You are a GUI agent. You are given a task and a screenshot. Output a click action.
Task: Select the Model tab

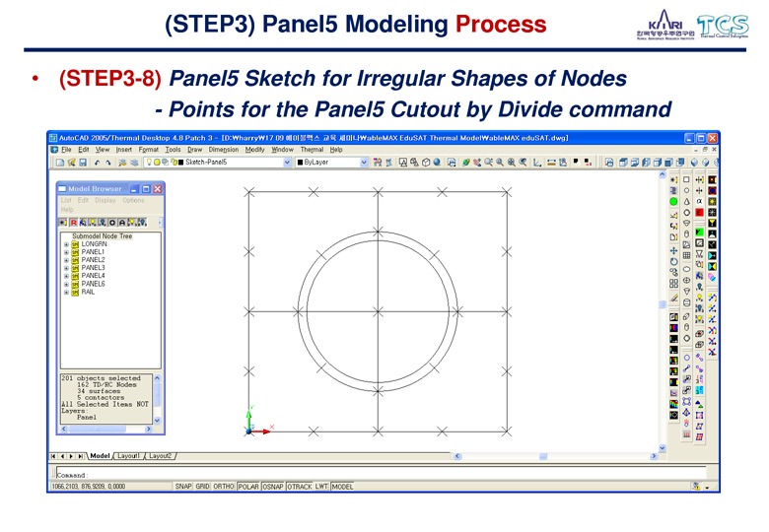[100, 455]
